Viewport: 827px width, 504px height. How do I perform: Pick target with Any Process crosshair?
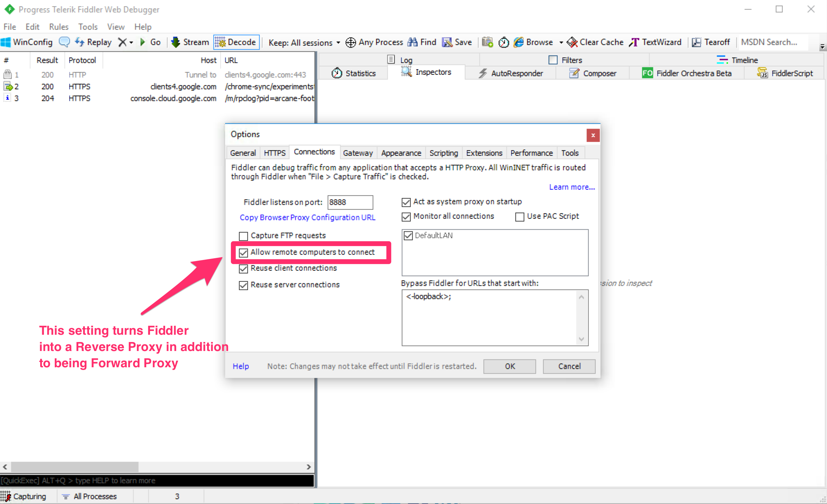click(375, 42)
